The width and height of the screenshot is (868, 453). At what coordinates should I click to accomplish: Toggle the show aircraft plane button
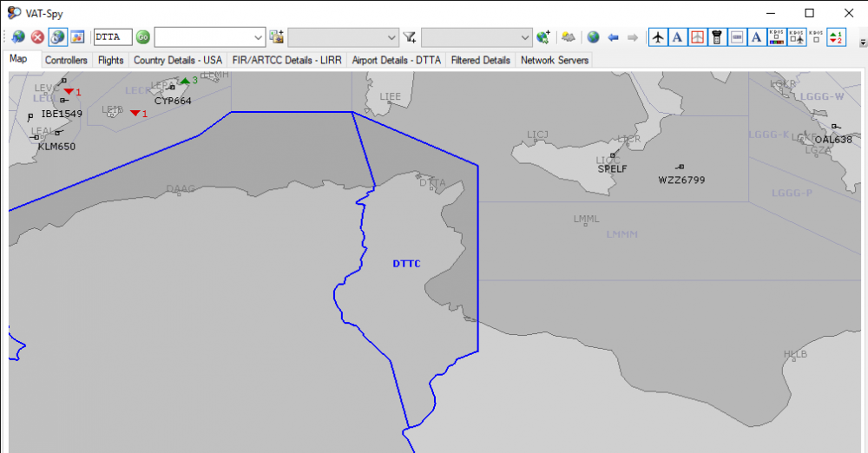tap(658, 37)
